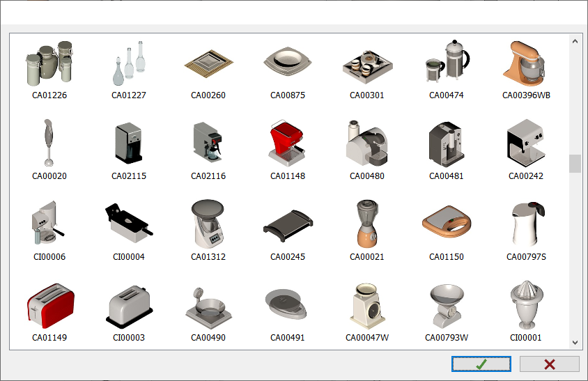Pick the griddle plate model CA00245

tap(288, 226)
